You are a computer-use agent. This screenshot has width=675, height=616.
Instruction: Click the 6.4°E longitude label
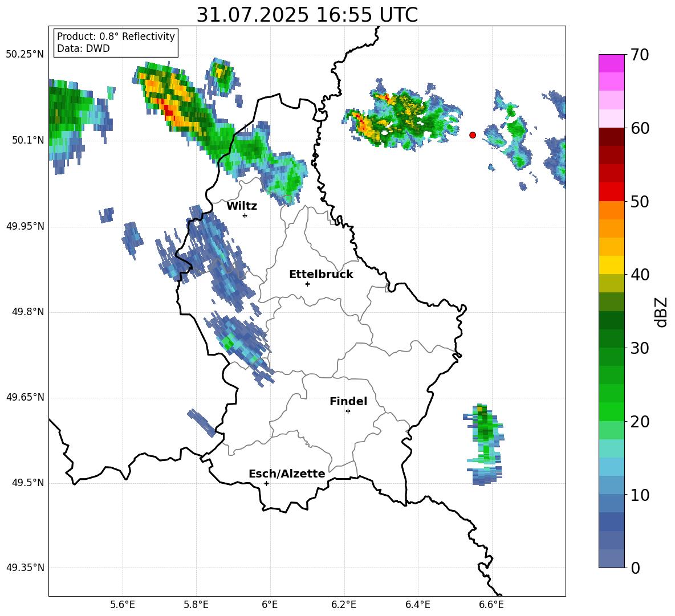tap(418, 605)
